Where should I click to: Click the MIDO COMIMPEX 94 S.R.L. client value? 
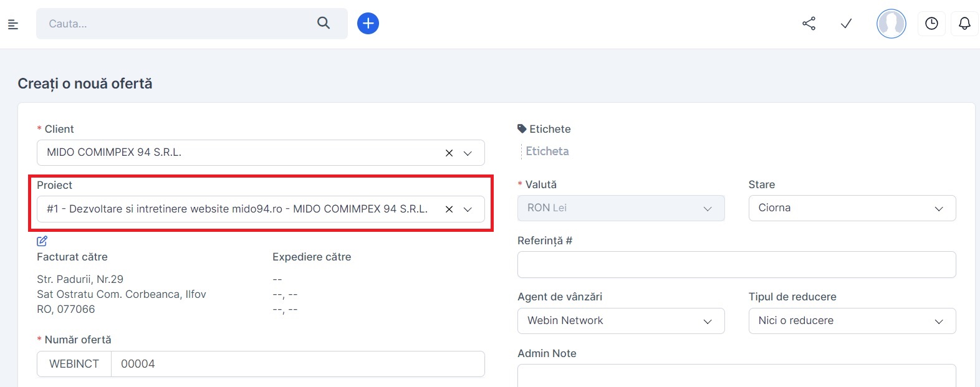coord(114,152)
